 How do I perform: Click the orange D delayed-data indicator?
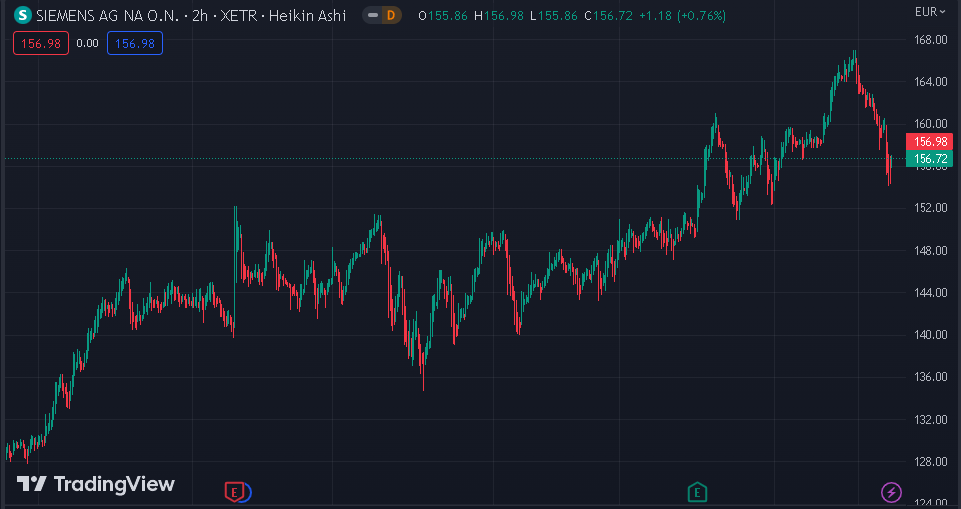click(391, 15)
